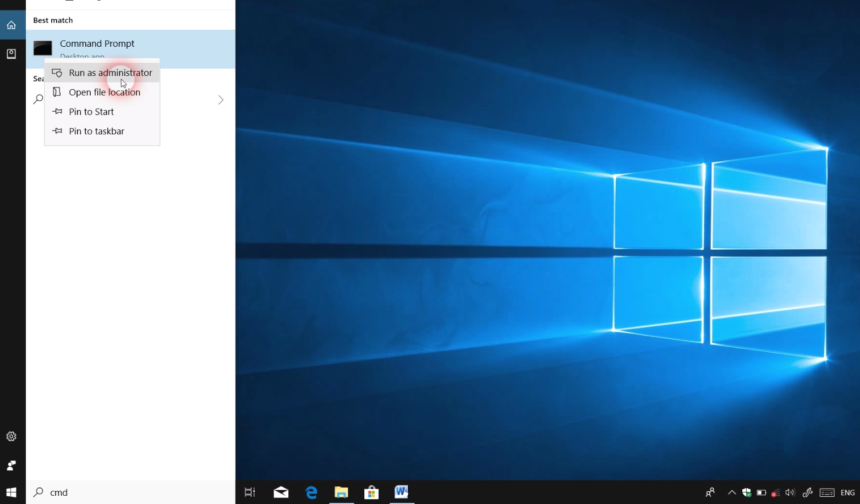Viewport: 860px width, 504px height.
Task: Launch the Mail app from taskbar
Action: pyautogui.click(x=281, y=492)
